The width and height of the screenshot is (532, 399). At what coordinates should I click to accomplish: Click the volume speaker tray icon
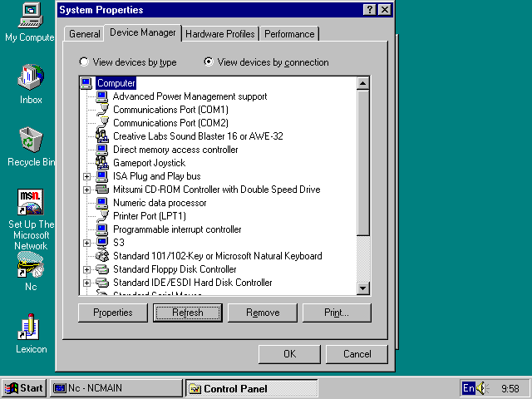(484, 388)
